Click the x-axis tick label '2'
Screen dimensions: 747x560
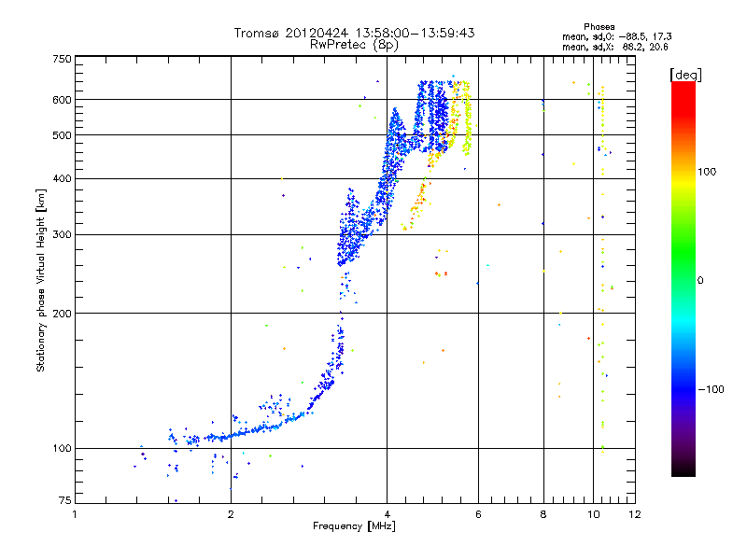(231, 514)
